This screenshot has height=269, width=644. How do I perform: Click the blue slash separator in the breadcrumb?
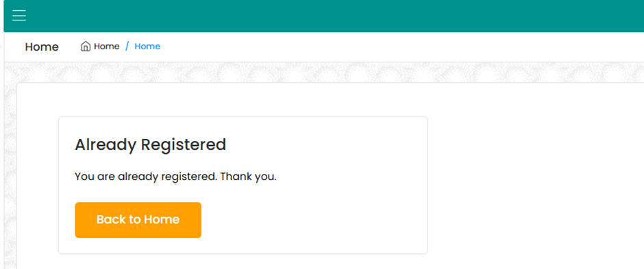[127, 47]
